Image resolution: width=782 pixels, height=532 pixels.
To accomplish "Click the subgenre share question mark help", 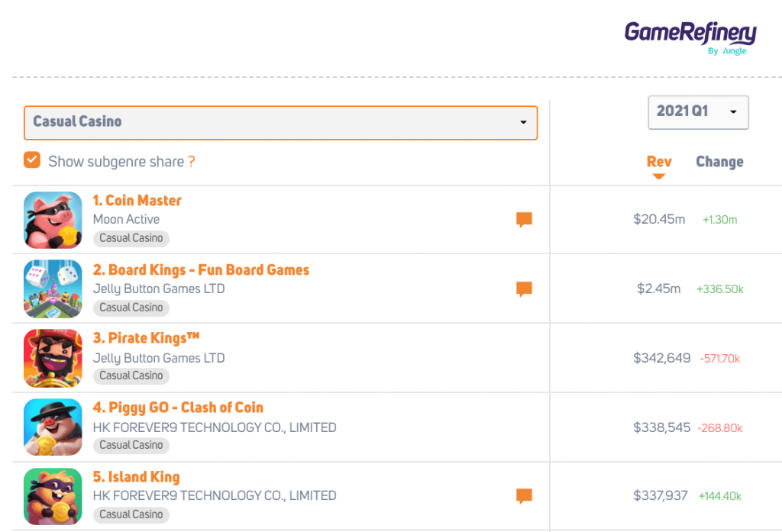I will click(x=192, y=162).
